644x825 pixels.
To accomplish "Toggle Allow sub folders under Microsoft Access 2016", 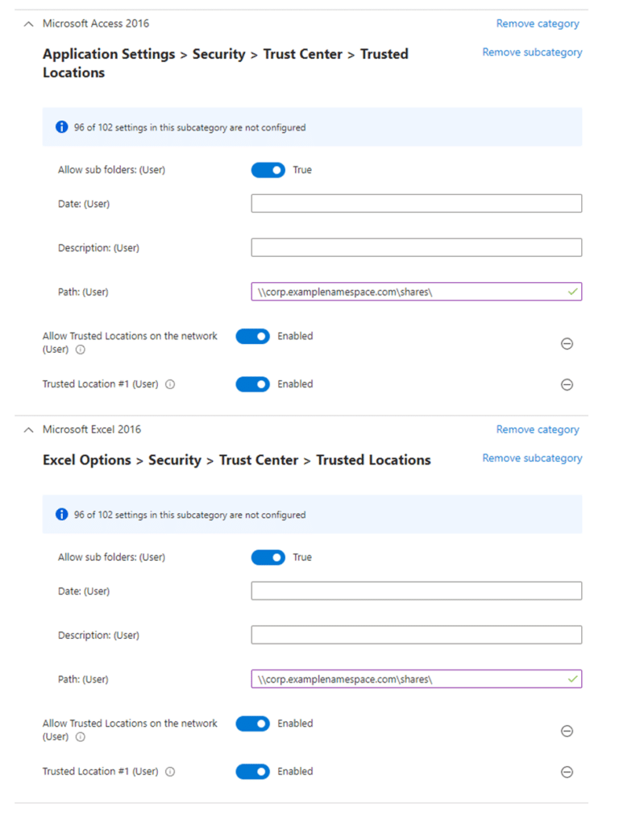I will [268, 170].
